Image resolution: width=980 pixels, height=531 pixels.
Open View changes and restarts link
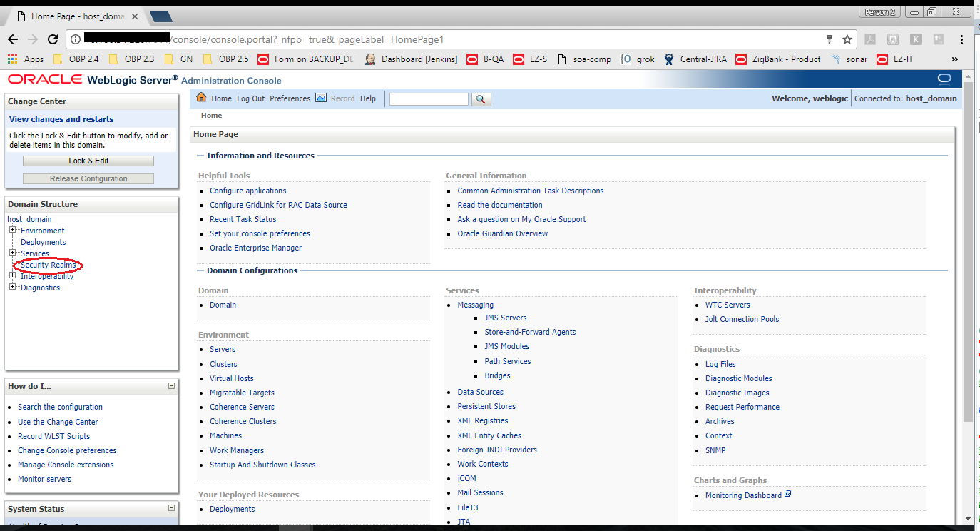61,119
